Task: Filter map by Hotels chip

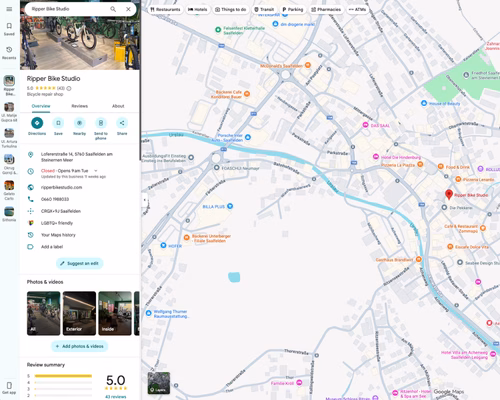Action: click(x=197, y=9)
